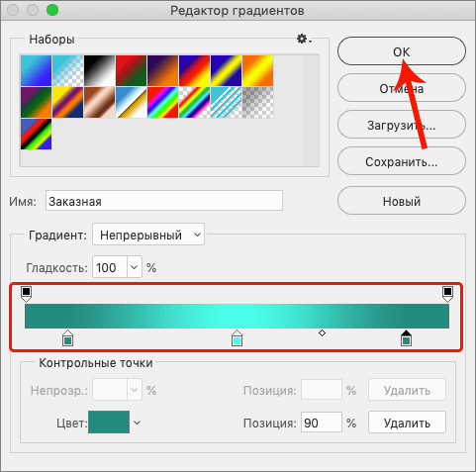Click the teal gradient preview bar
476x472 pixels.
(237, 316)
